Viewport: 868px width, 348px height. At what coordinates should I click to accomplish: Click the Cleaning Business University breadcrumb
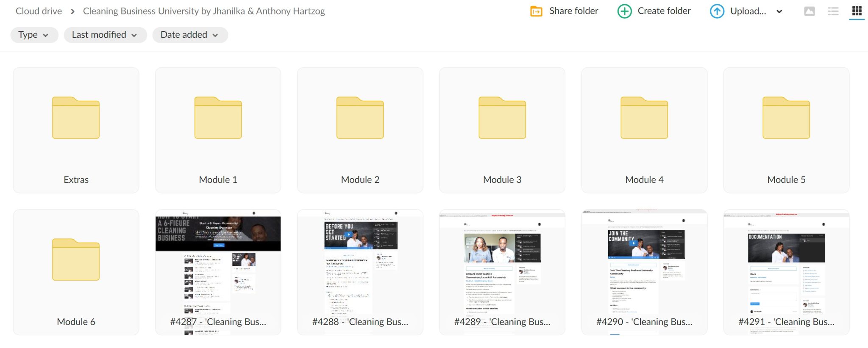point(204,11)
